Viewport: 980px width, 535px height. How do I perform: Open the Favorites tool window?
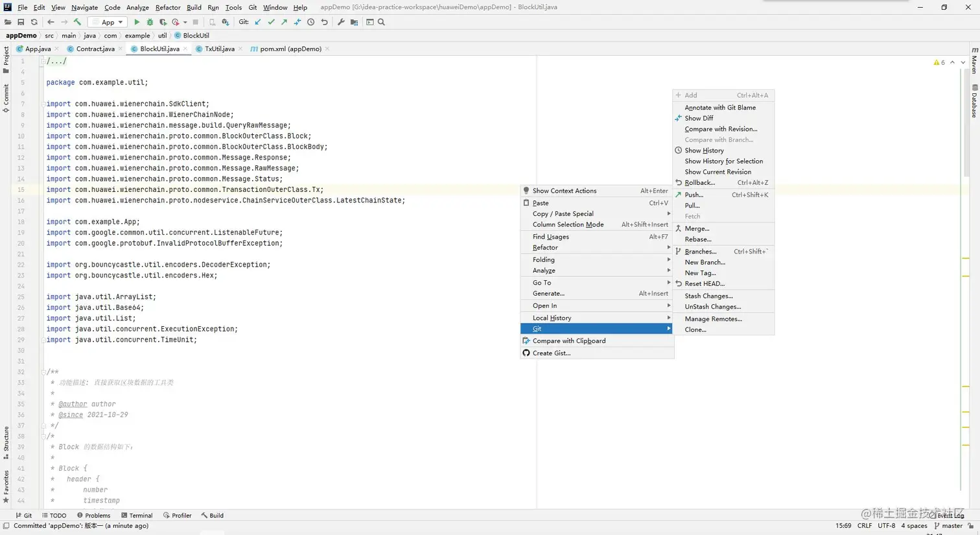pos(6,486)
